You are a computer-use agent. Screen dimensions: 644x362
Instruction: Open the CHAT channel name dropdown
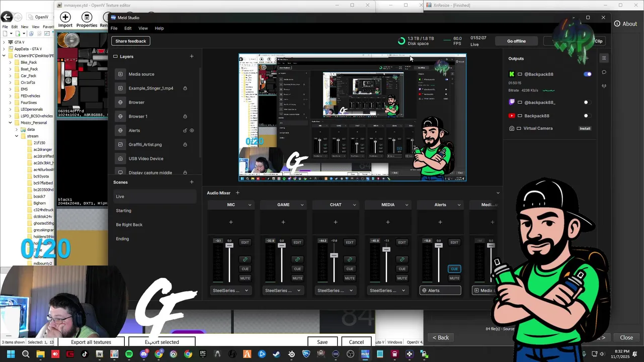click(x=354, y=205)
